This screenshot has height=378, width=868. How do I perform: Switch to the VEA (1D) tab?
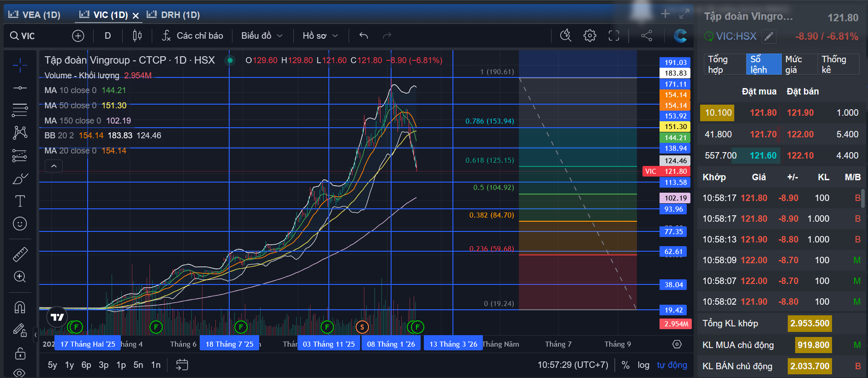coord(35,15)
